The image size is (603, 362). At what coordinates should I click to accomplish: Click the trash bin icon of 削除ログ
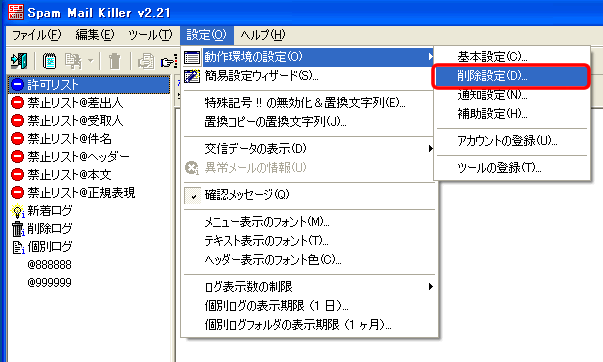point(18,229)
